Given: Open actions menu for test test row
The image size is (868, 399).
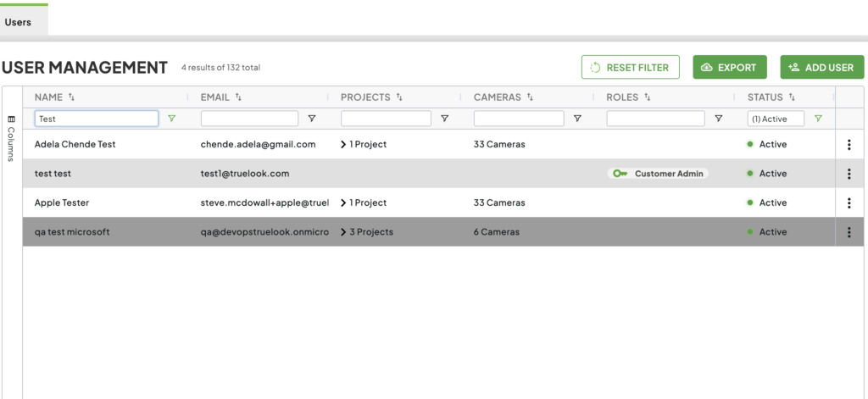Looking at the screenshot, I should pyautogui.click(x=849, y=174).
